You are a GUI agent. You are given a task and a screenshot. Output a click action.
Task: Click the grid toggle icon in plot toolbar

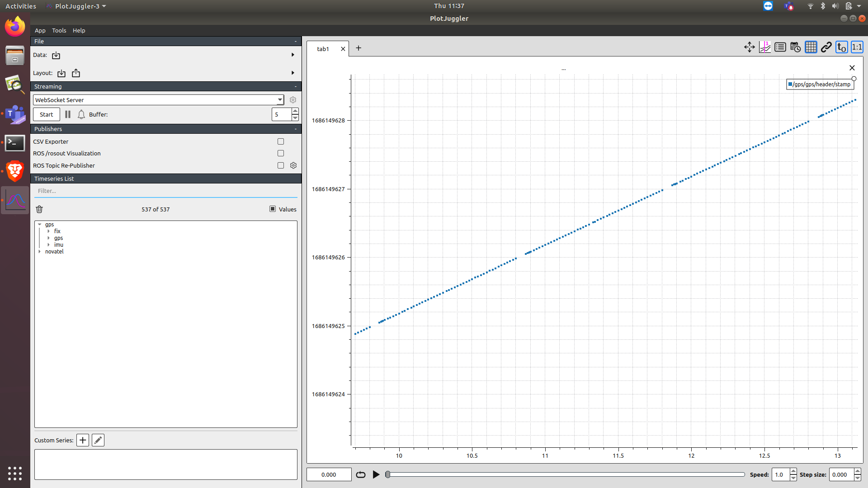click(x=811, y=47)
